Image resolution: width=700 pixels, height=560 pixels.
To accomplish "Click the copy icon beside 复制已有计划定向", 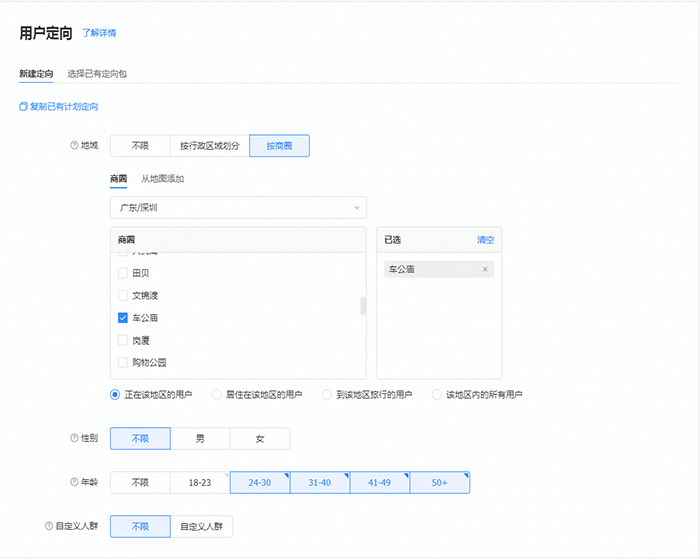I will point(23,107).
